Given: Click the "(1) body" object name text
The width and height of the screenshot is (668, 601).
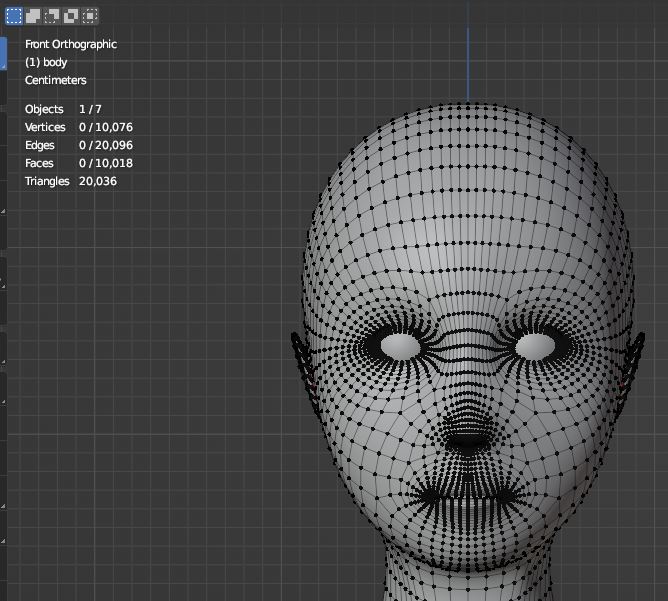Looking at the screenshot, I should [x=46, y=62].
